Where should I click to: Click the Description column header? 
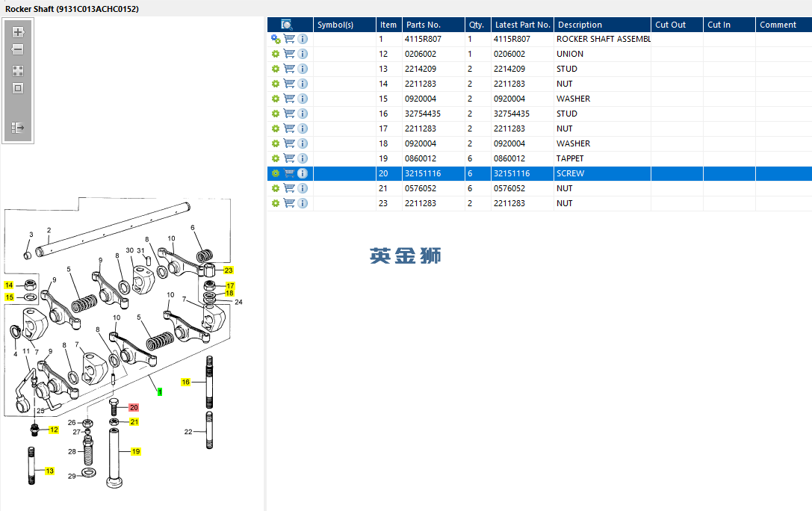click(602, 25)
